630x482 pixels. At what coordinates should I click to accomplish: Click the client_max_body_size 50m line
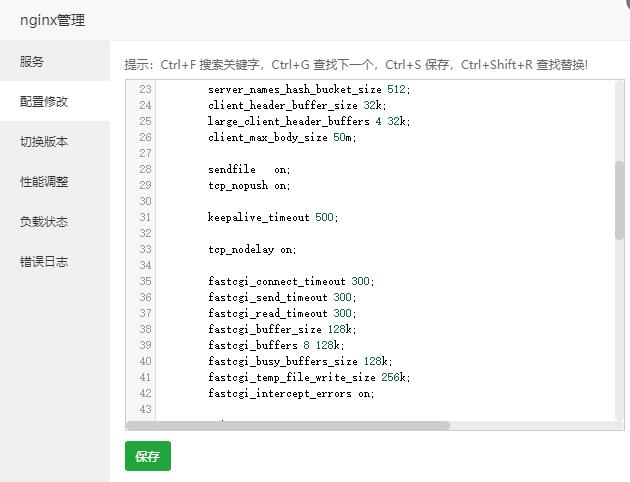[282, 137]
